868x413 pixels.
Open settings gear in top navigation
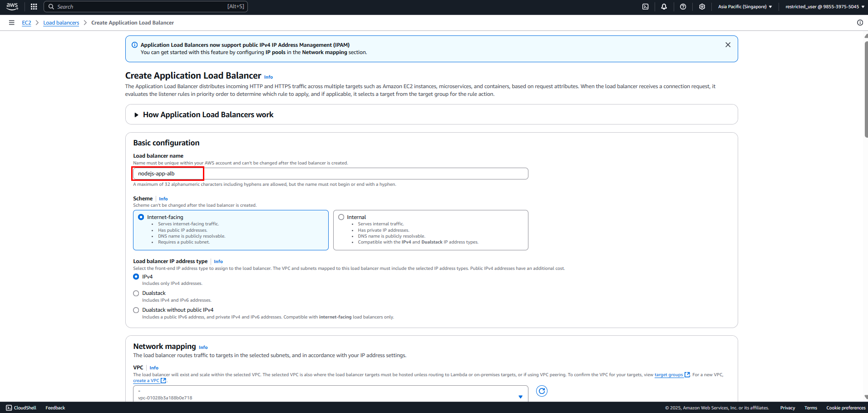[x=702, y=7]
